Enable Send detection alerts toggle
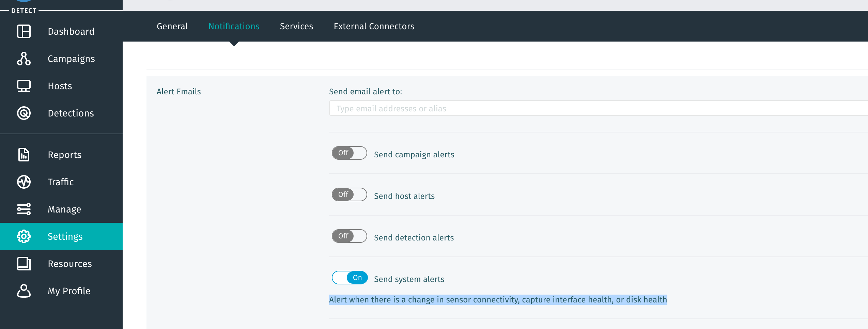 pyautogui.click(x=349, y=236)
